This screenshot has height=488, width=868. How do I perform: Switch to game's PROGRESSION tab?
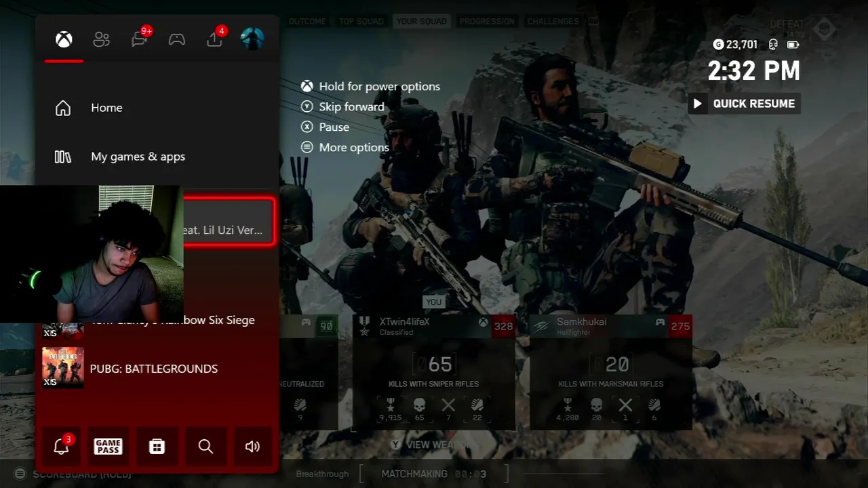488,22
